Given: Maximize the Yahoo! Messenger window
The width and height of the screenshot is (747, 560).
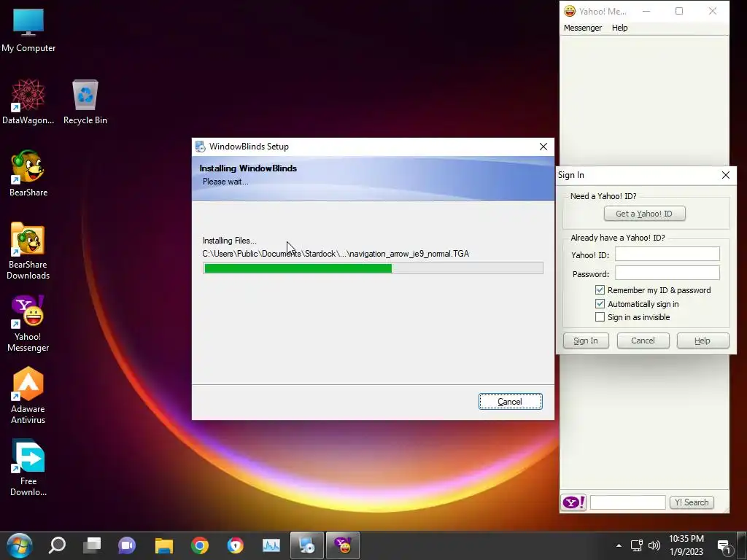Looking at the screenshot, I should point(679,11).
